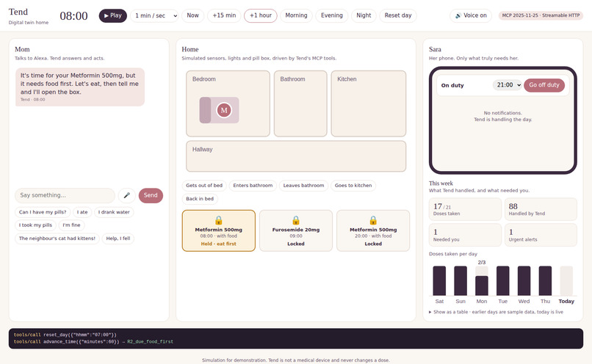
Task: Advance time by +1 hour
Action: pos(261,15)
